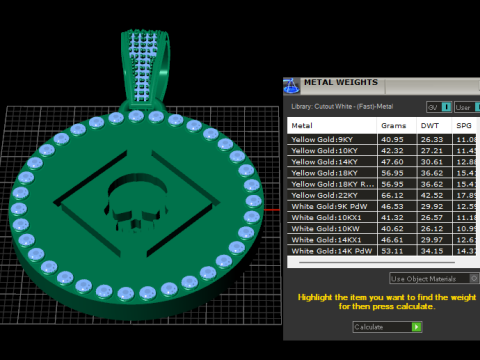The width and height of the screenshot is (480, 360).
Task: Click the 29.92 DWT cell
Action: click(434, 207)
